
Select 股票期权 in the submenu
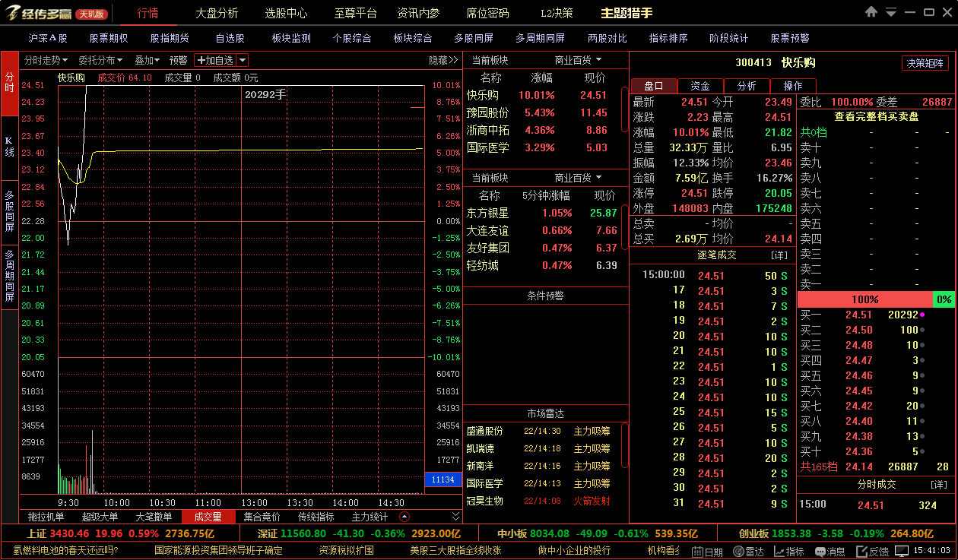[109, 38]
